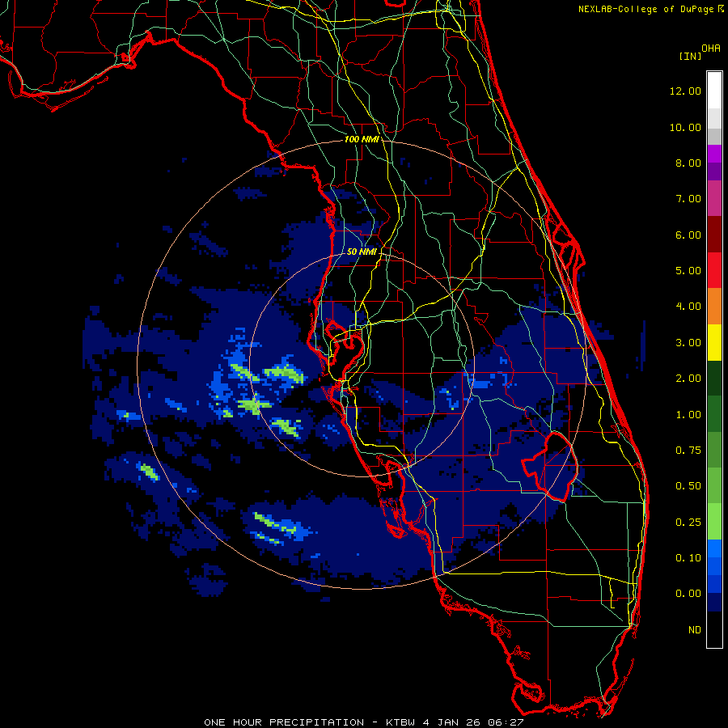Pick the darkest green swatch beside 2.00
This screenshot has width=728, height=728.
pyautogui.click(x=714, y=378)
